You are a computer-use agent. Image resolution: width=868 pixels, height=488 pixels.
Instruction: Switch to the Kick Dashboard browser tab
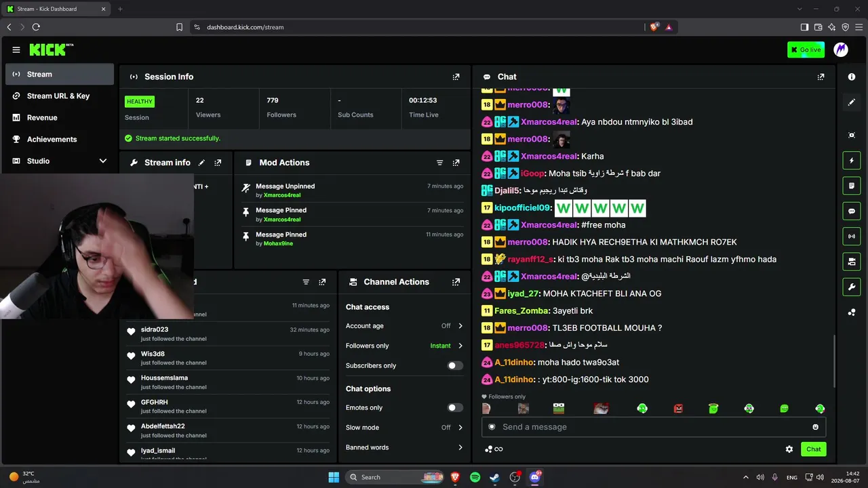coord(56,9)
